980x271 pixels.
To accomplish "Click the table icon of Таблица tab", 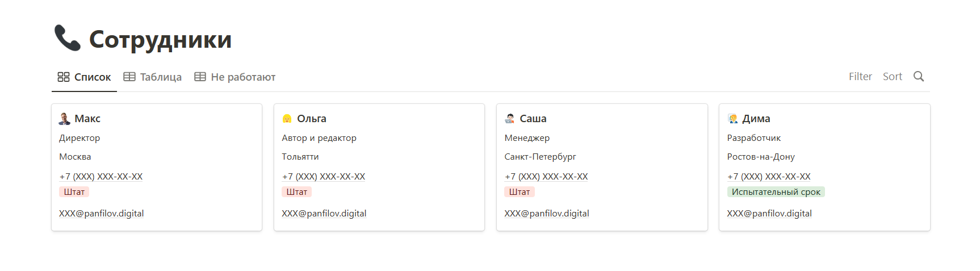I will 129,77.
